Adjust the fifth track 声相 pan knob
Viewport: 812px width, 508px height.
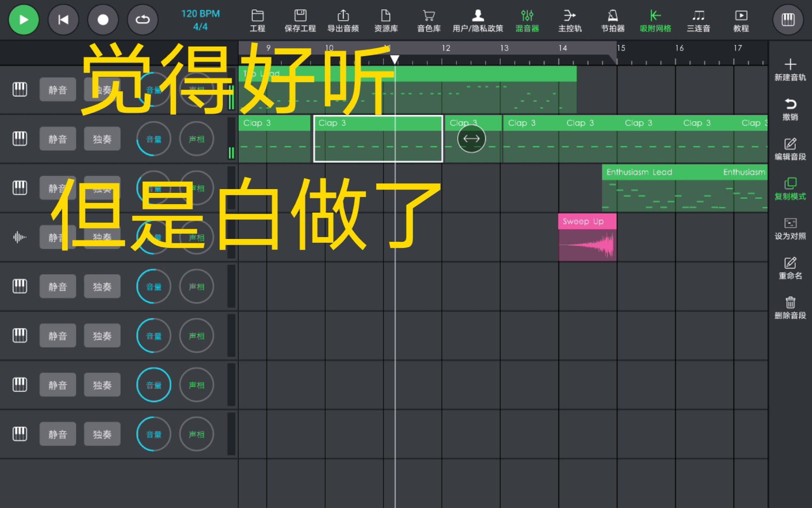[x=196, y=286]
